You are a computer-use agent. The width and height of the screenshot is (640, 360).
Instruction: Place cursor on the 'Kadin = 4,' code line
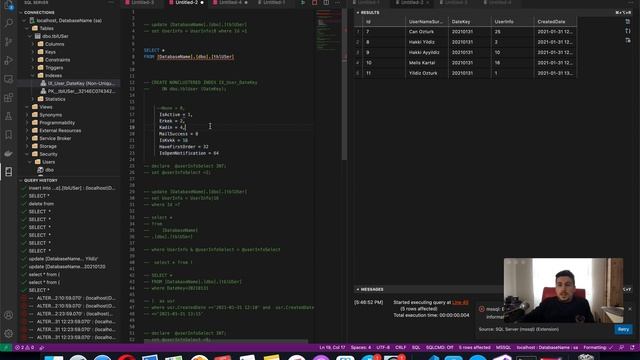point(172,127)
